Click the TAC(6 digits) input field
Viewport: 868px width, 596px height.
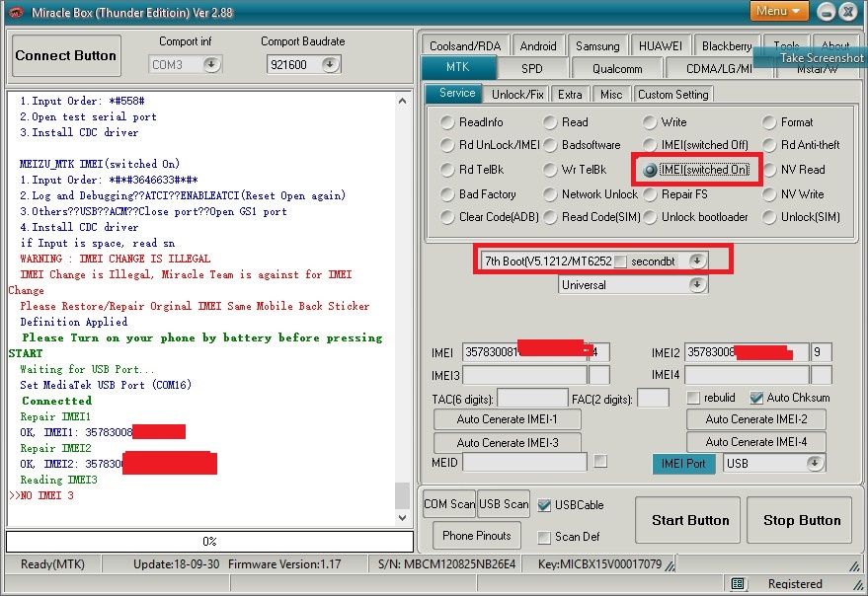point(532,399)
